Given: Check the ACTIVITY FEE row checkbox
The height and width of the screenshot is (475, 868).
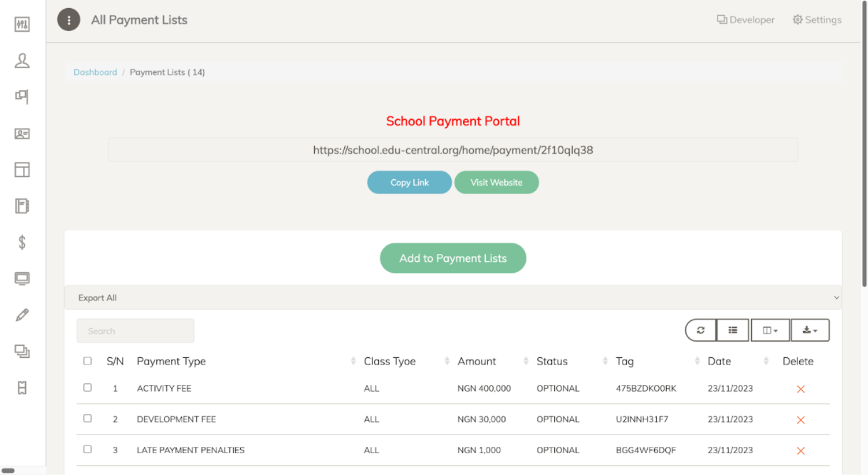Looking at the screenshot, I should pyautogui.click(x=88, y=388).
